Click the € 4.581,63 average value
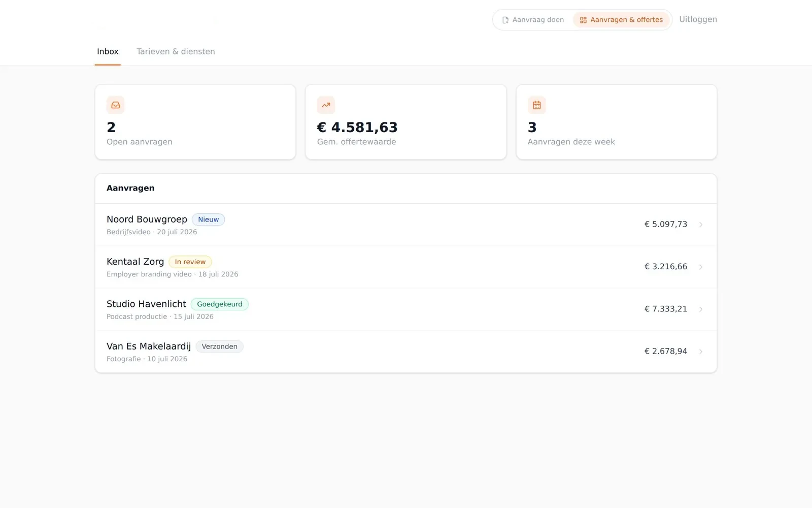The image size is (812, 508). (357, 127)
